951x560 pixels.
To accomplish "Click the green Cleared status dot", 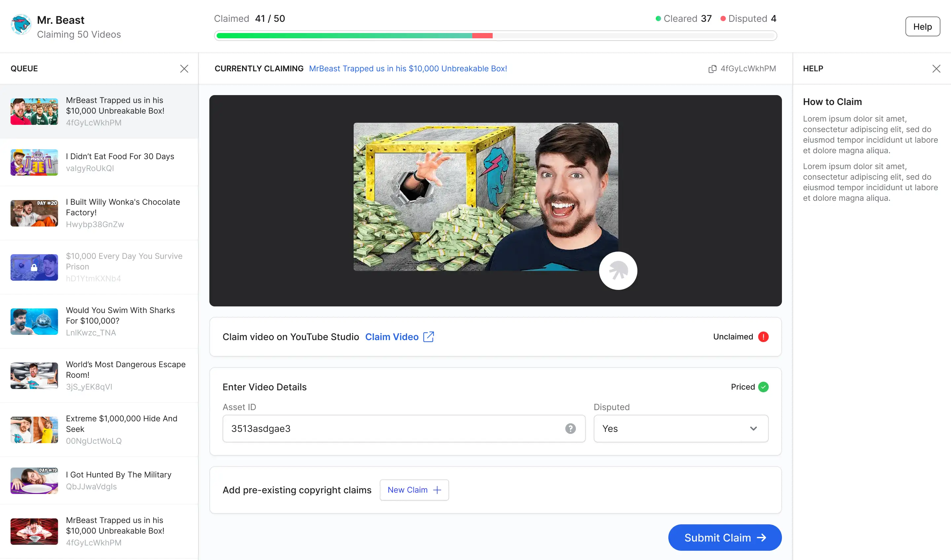I will coord(658,18).
